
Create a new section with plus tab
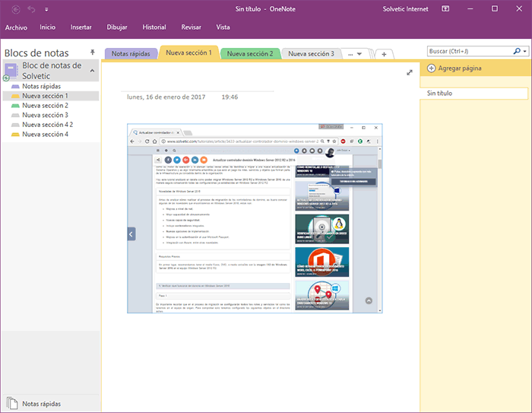pos(384,54)
